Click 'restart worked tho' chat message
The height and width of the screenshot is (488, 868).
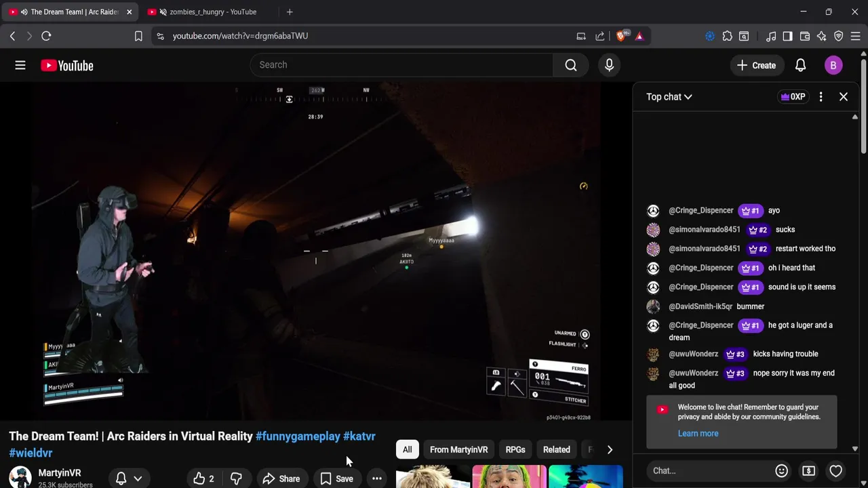[802, 249]
